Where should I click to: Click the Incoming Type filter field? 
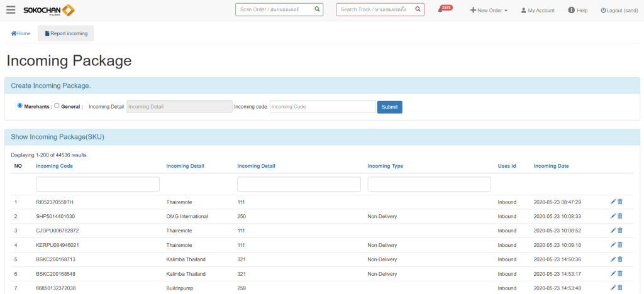429,184
